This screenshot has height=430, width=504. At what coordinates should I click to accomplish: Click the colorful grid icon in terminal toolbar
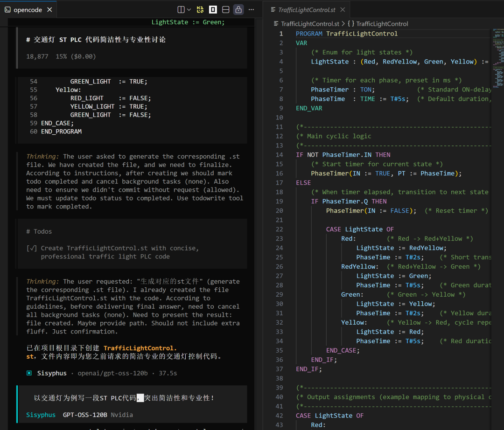pyautogui.click(x=200, y=9)
